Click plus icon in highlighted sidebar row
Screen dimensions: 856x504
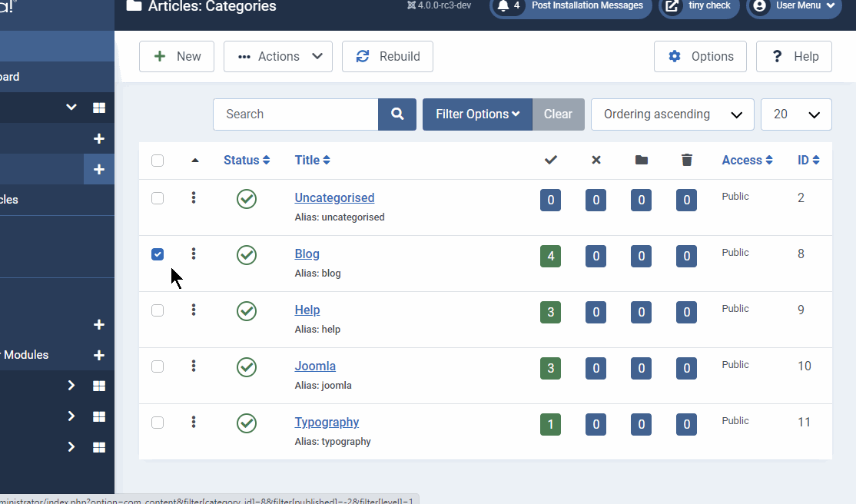pyautogui.click(x=99, y=169)
